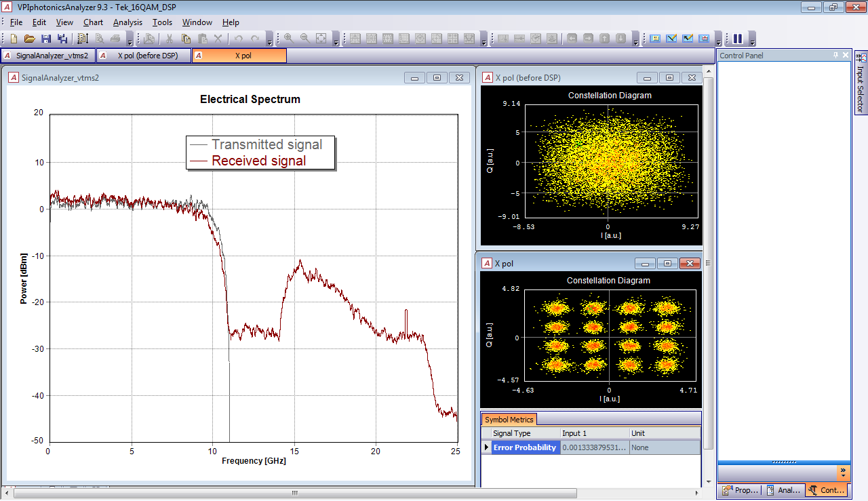
Task: Open toolbar options after Zoom to Fit
Action: tap(335, 39)
